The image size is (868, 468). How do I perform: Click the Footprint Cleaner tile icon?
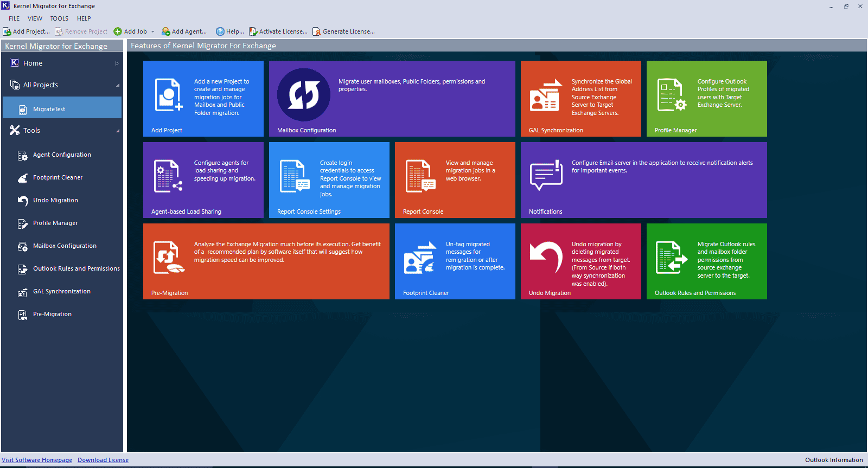[420, 258]
